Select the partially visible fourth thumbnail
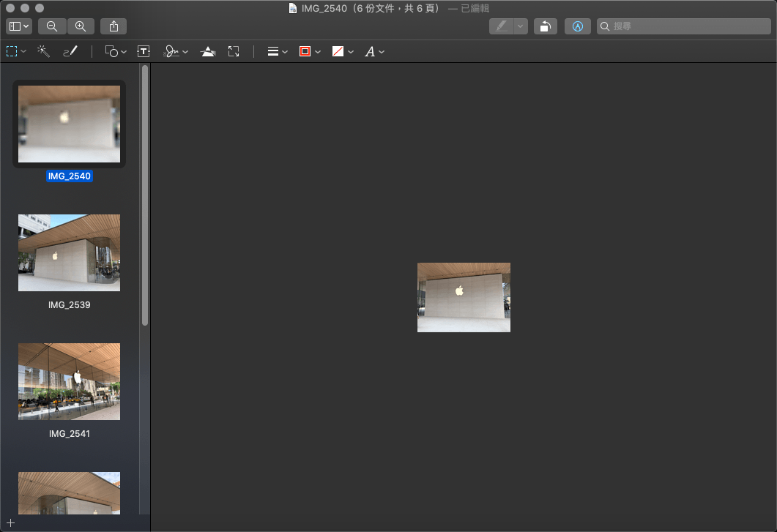This screenshot has width=777, height=532. [x=70, y=493]
